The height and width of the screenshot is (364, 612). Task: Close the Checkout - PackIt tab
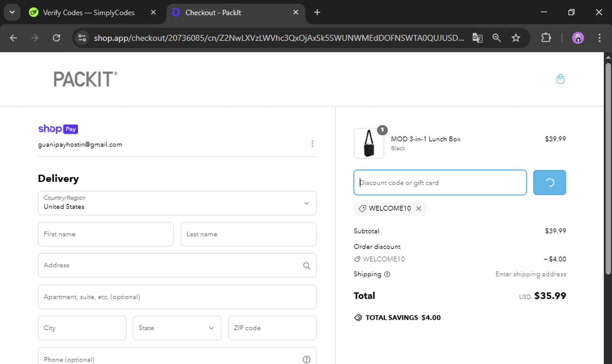pyautogui.click(x=296, y=12)
